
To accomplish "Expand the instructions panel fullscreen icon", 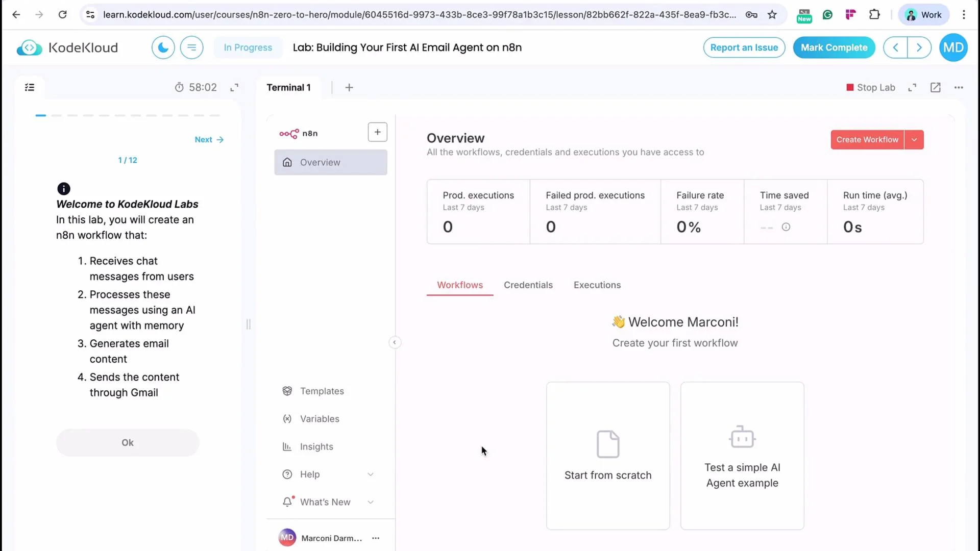I will point(234,87).
